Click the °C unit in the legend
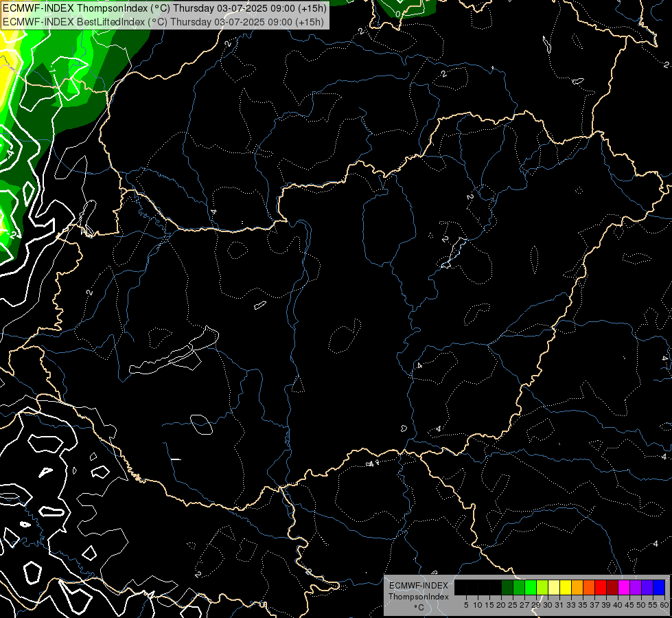 click(x=419, y=607)
